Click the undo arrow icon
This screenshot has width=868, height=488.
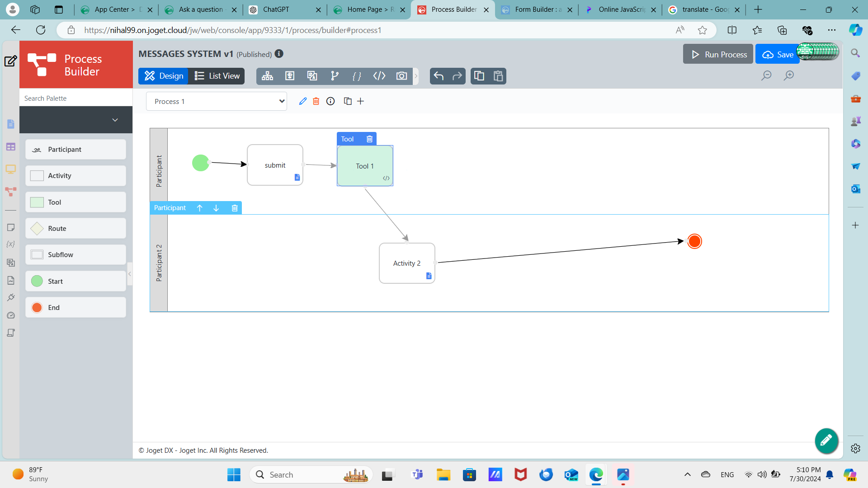tap(438, 76)
